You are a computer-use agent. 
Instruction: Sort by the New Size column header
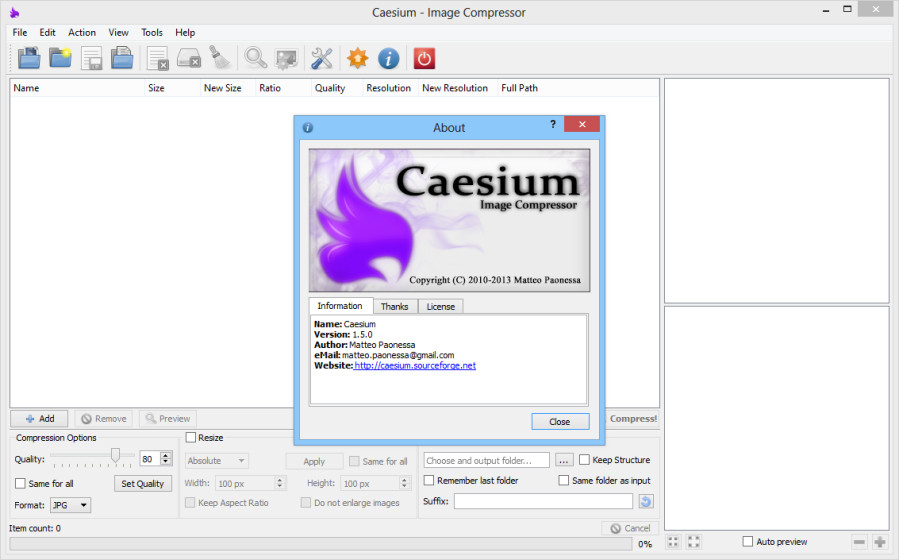point(222,88)
